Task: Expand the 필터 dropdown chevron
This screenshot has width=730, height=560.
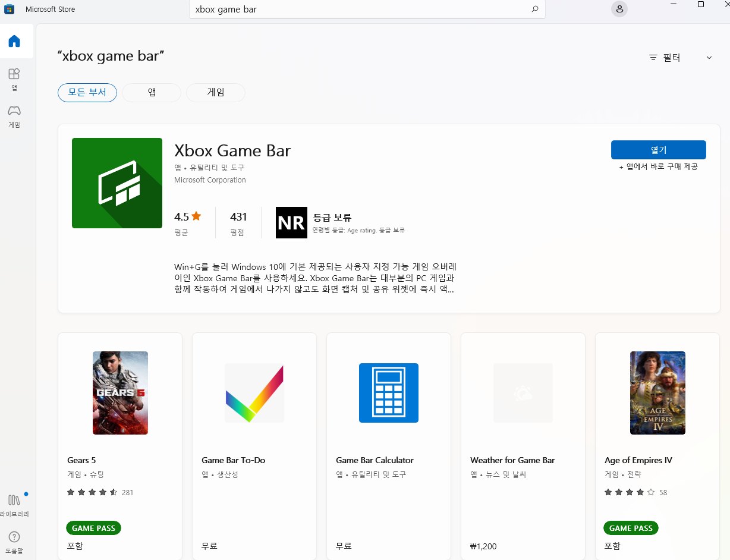Action: click(x=709, y=58)
